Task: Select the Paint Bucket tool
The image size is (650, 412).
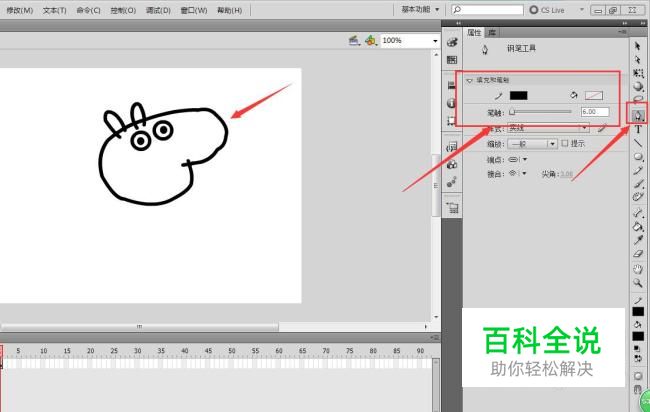Action: coord(638,226)
